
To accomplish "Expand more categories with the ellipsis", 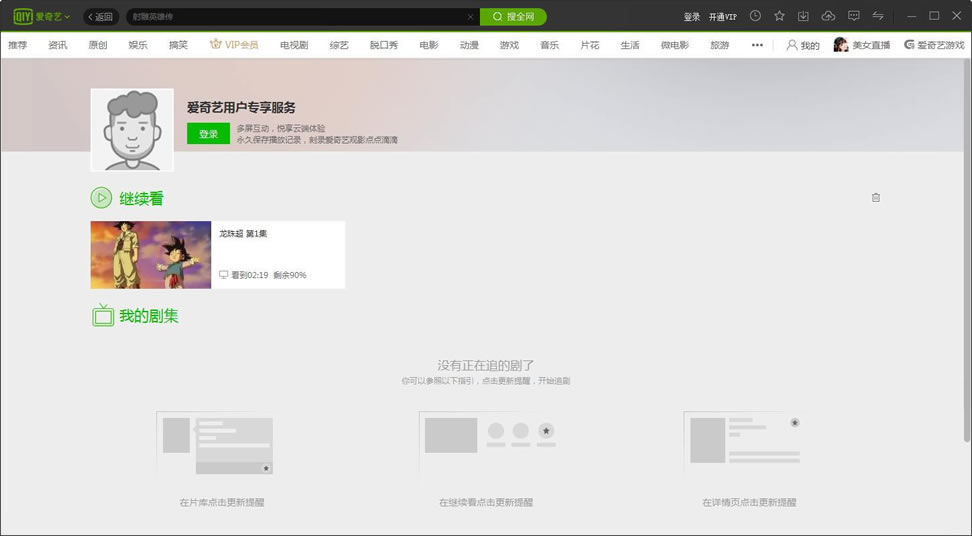I will [757, 45].
